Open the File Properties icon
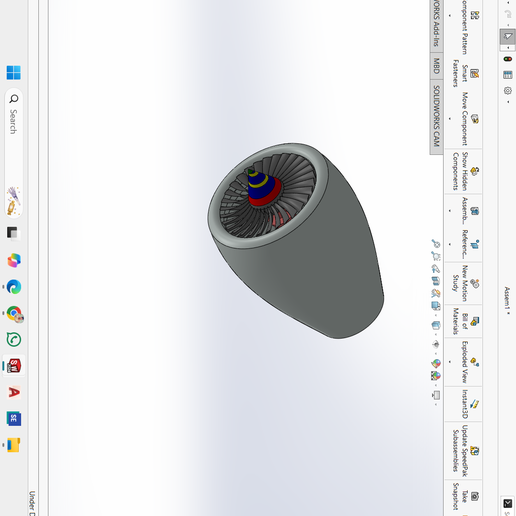 [x=508, y=75]
